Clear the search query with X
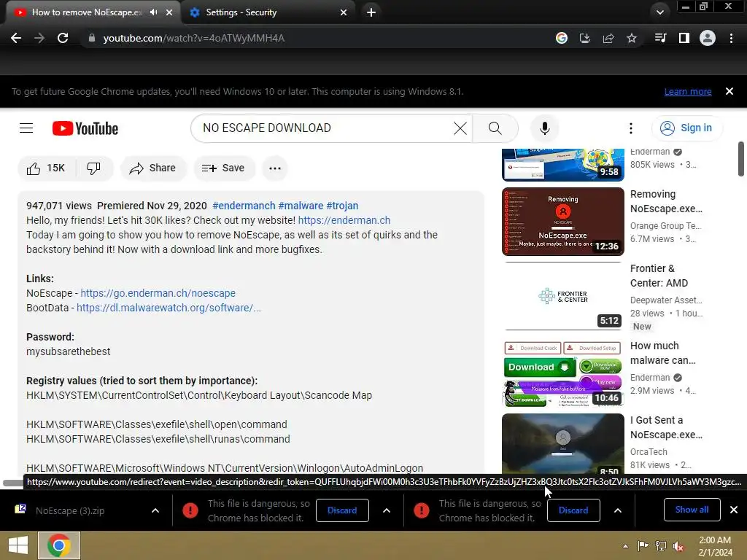747x560 pixels. 460,128
